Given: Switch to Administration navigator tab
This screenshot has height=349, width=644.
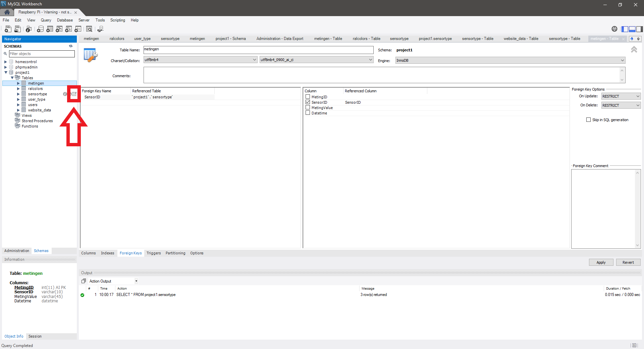Looking at the screenshot, I should (x=17, y=251).
